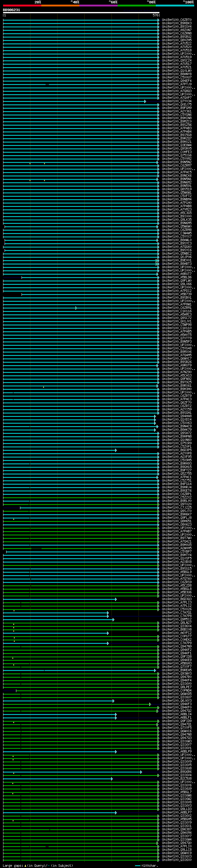Select the UniRef100_Q8H651 label
197x868 pixels.
177,521
